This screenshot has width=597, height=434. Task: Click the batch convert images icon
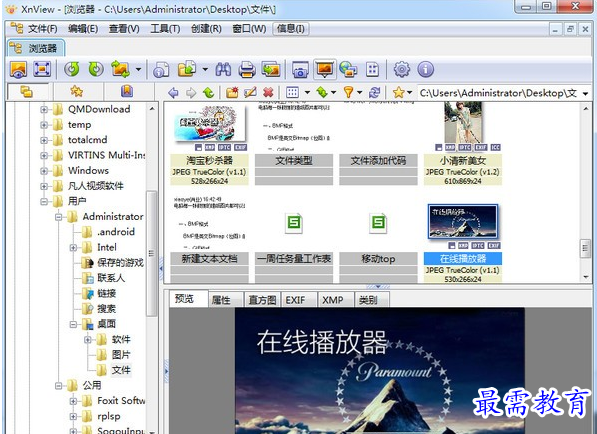[120, 69]
